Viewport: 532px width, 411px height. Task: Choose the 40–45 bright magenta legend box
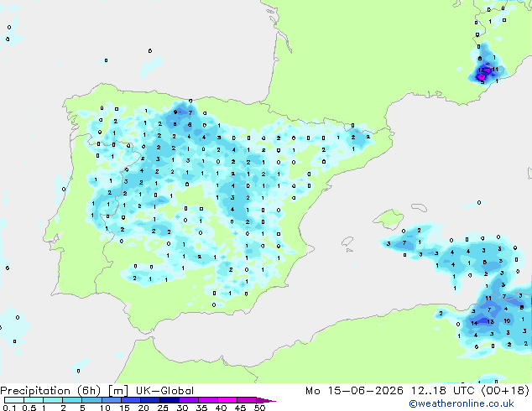pyautogui.click(x=227, y=400)
